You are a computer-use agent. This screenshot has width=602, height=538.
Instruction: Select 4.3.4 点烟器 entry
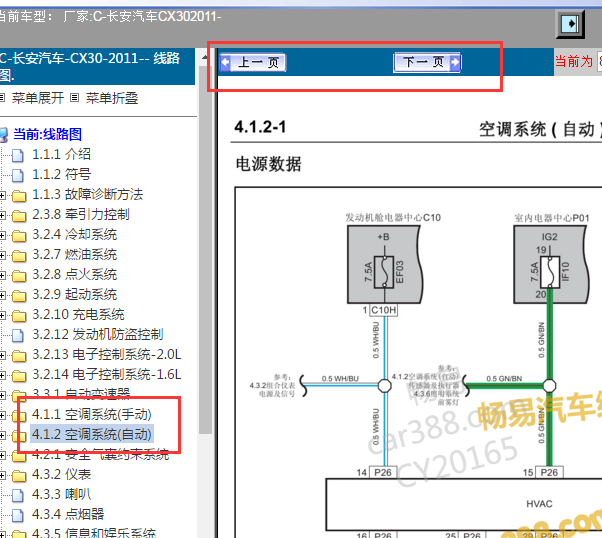point(68,514)
